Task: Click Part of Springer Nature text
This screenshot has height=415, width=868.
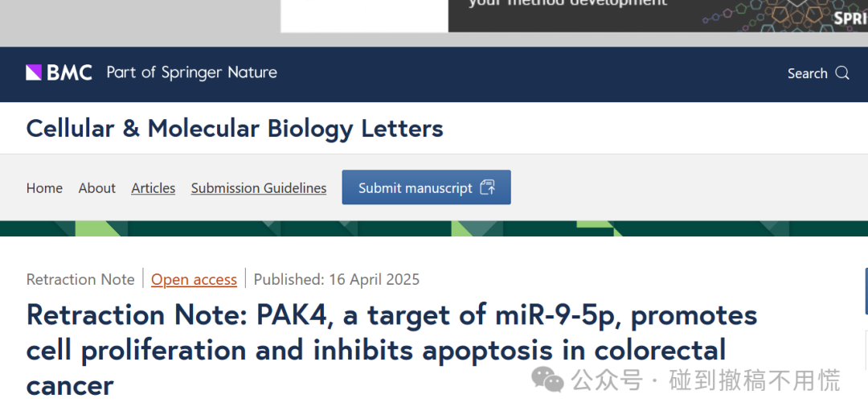Action: pos(191,72)
